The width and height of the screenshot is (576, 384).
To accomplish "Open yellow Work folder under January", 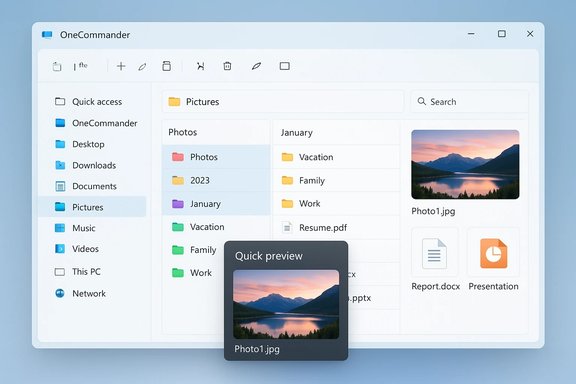I will tap(336, 204).
